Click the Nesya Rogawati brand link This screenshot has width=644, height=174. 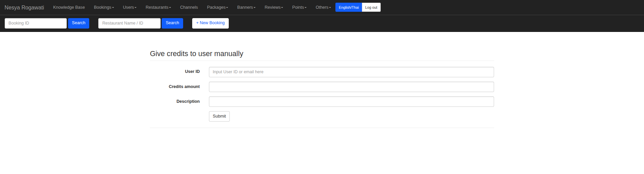tap(24, 7)
